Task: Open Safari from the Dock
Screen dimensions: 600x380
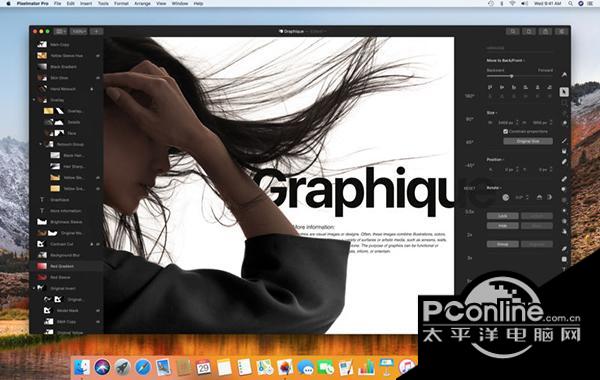Action: pos(143,367)
